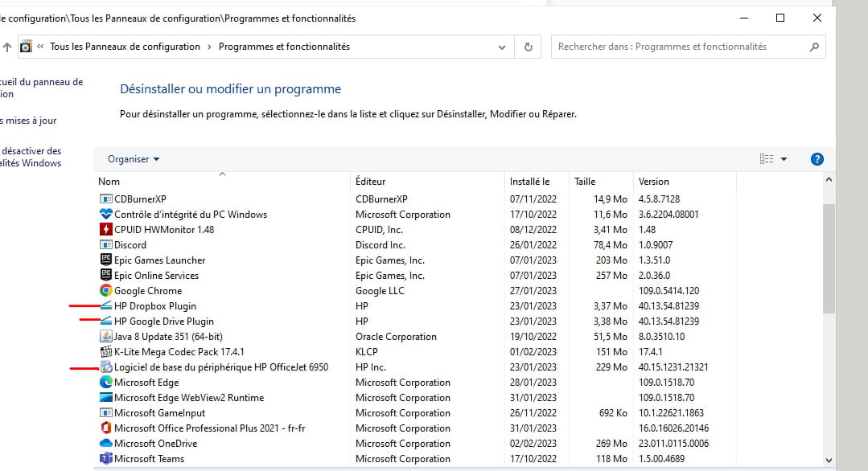
Task: Open the Organiser dropdown menu
Action: pos(134,159)
